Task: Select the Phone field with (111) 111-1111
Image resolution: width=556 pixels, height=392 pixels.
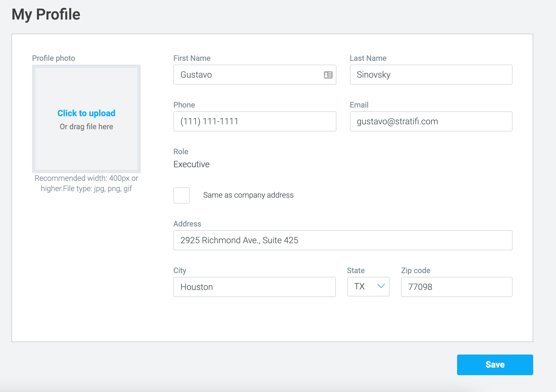Action: [x=255, y=121]
